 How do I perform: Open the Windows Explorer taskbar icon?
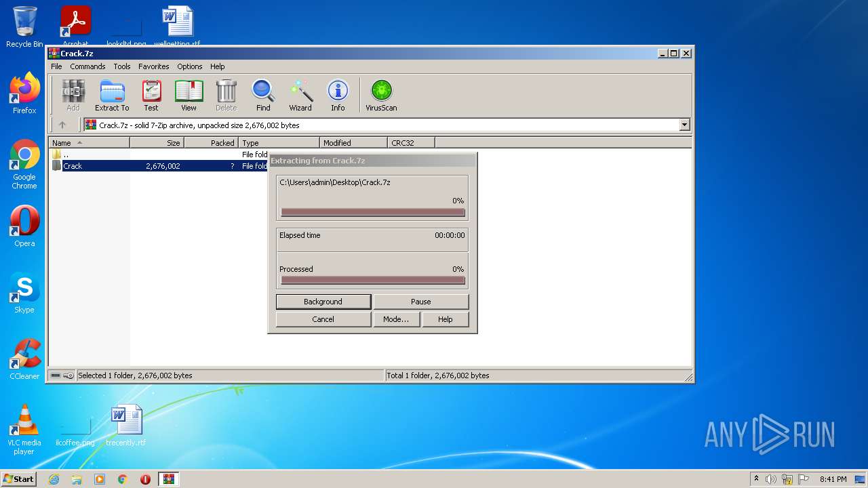(x=77, y=479)
